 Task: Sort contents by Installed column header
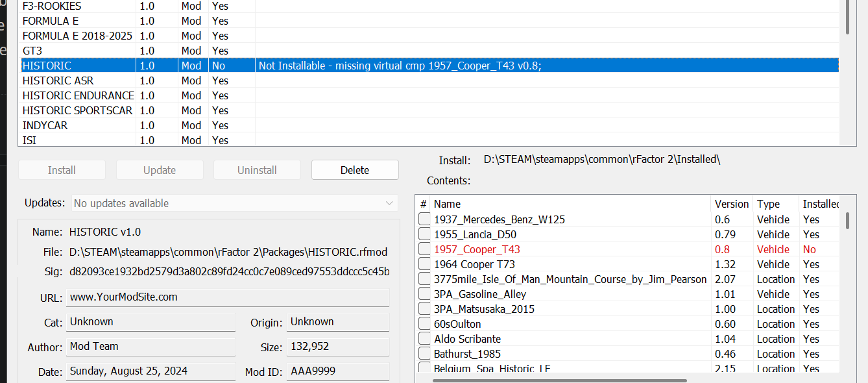[820, 204]
